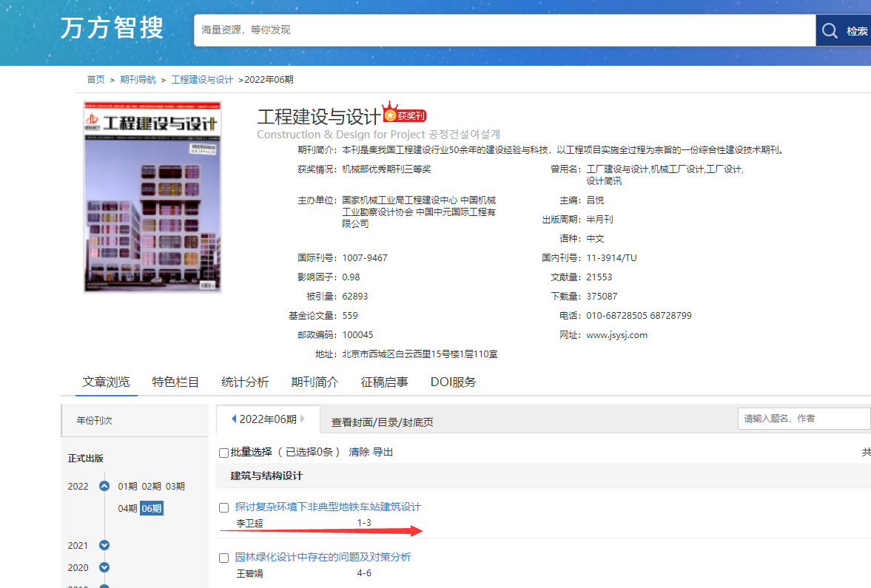This screenshot has width=871, height=588.
Task: Check the box for 探讨复杂环境下非典型地铁车站建筑设计
Action: [224, 507]
